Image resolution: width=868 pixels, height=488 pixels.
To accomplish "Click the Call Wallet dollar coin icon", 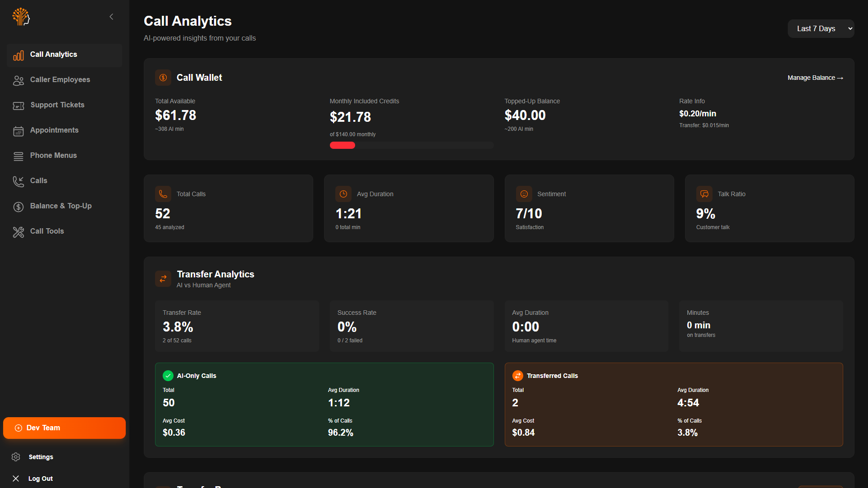I will (x=163, y=78).
